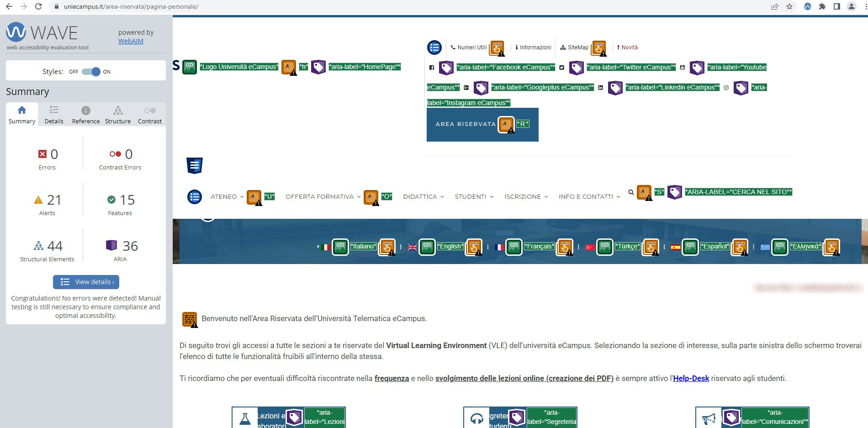
Task: Click the ARIA icon for Linkedin eCampus
Action: [615, 88]
